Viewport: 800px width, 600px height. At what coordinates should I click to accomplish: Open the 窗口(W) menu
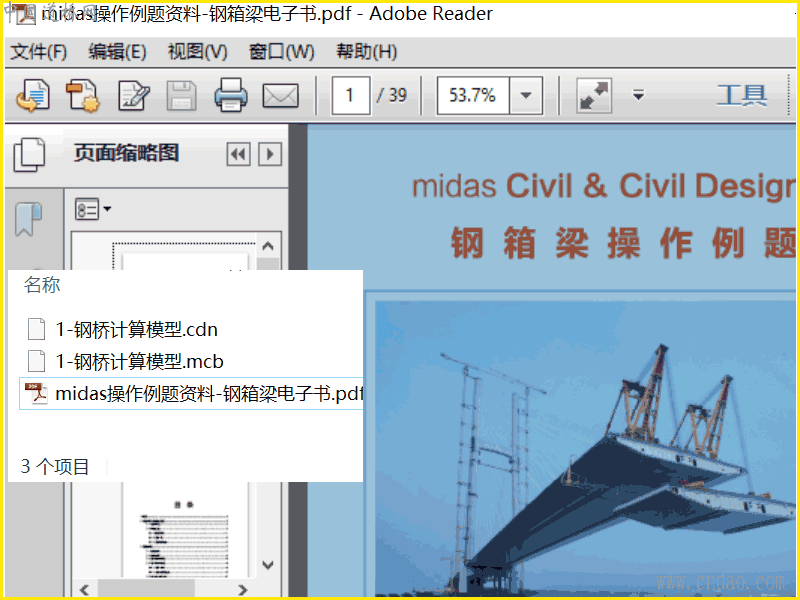281,52
